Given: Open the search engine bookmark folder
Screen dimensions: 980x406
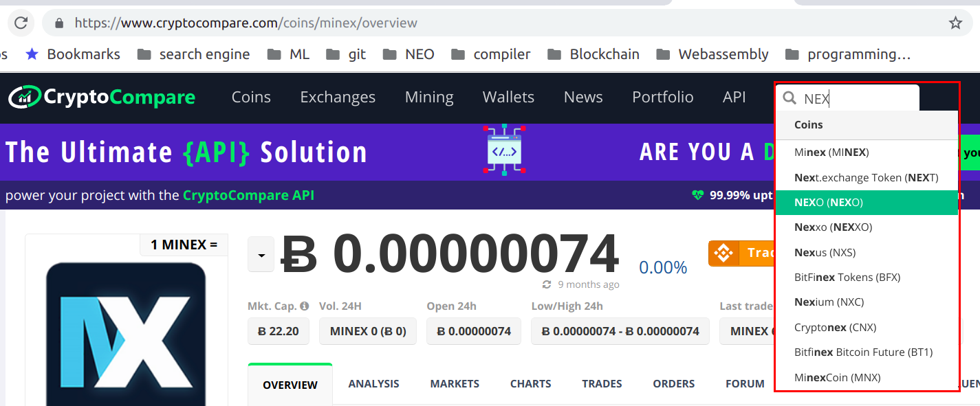Looking at the screenshot, I should tap(193, 54).
